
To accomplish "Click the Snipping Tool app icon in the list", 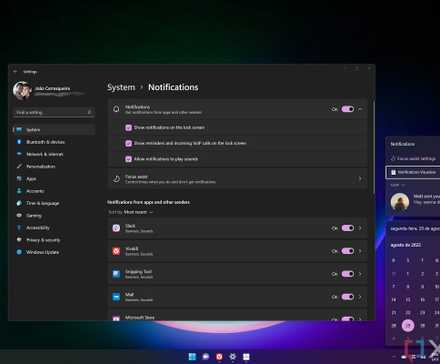I will point(116,274).
